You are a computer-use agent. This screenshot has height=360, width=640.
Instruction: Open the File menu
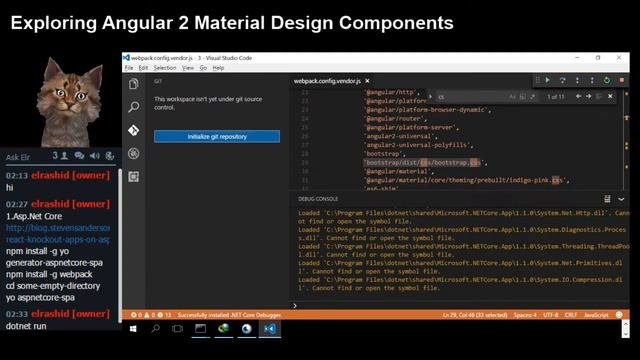[129, 68]
